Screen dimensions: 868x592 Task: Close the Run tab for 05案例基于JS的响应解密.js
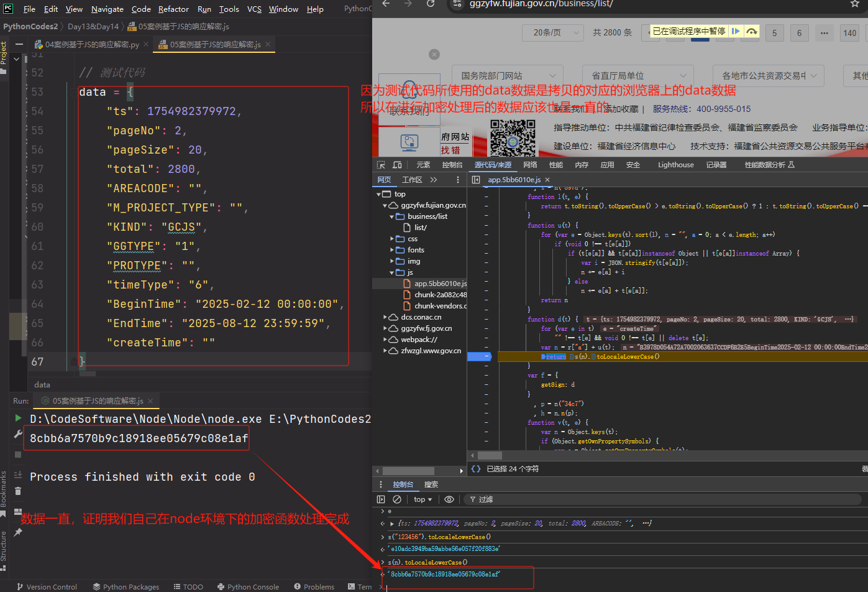pos(150,400)
